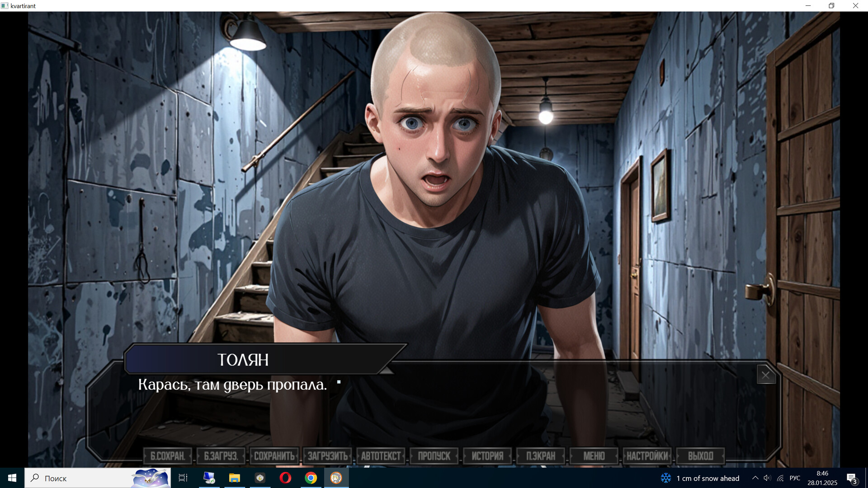Open the РУС keyboard language switcher

pos(794,478)
